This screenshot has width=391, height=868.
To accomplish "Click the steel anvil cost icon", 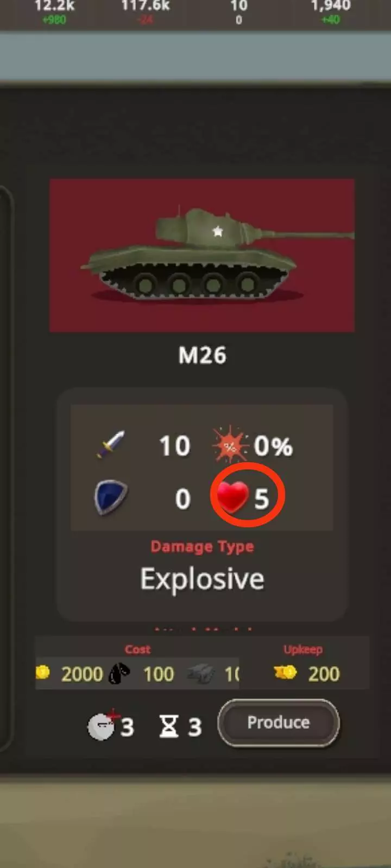I will click(201, 674).
